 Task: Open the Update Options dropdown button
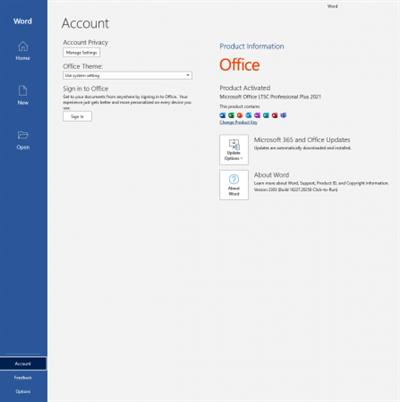point(234,150)
